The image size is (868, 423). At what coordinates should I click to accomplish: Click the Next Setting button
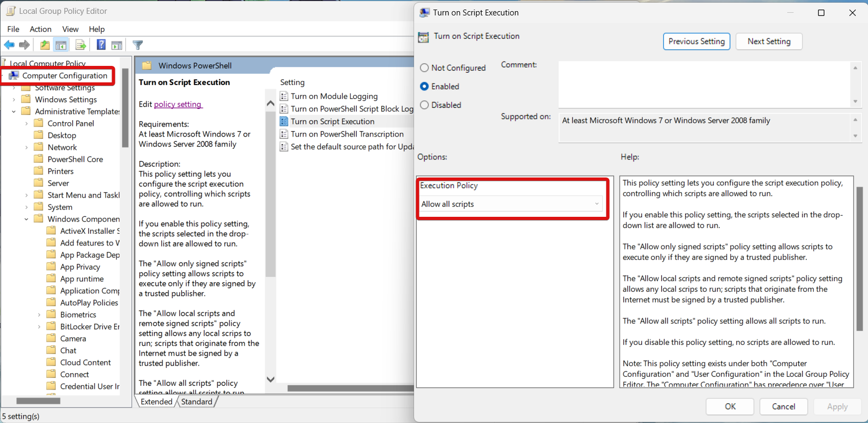[x=769, y=41]
